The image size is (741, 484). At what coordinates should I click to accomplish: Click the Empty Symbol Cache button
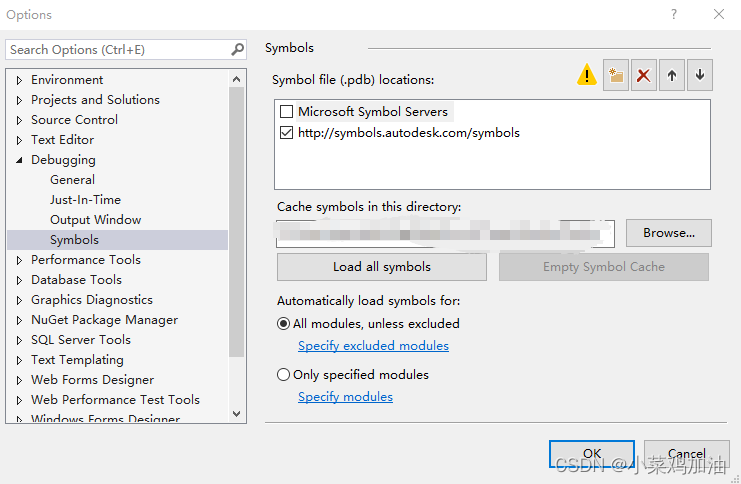point(604,267)
